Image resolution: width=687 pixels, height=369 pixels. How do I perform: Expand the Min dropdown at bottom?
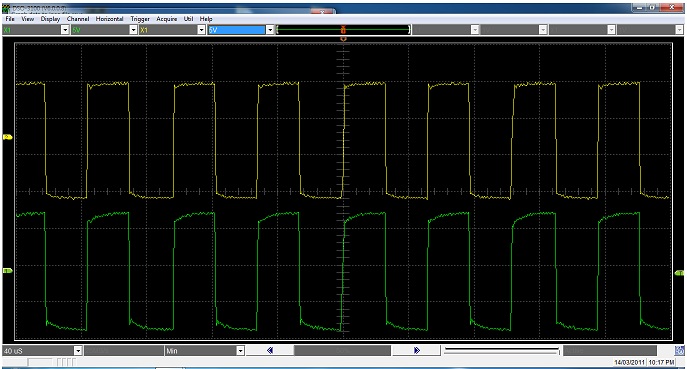pos(240,351)
